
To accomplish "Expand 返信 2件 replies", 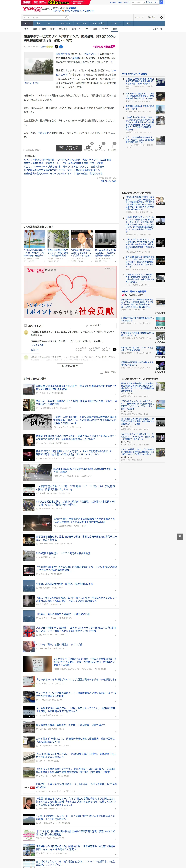I will pos(35,349).
